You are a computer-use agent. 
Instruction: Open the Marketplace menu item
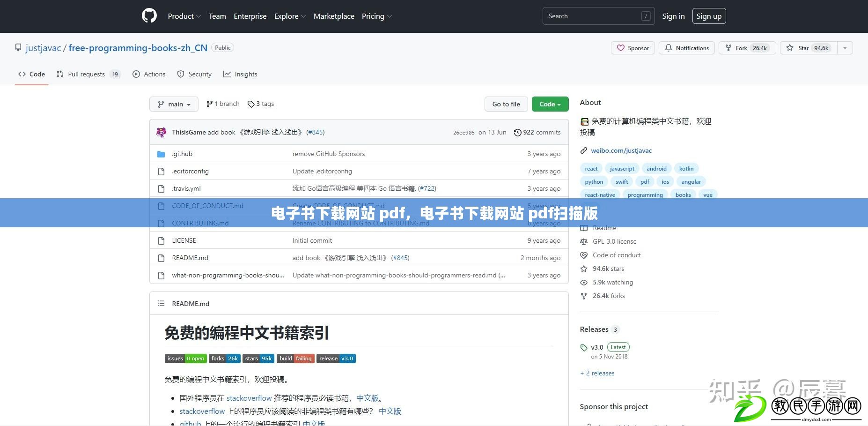(334, 16)
